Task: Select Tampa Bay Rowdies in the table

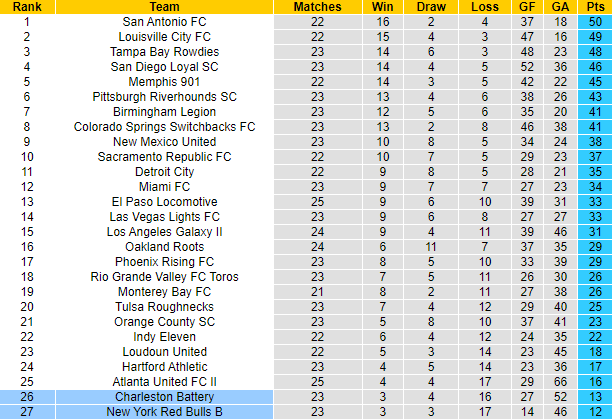Action: [x=164, y=52]
